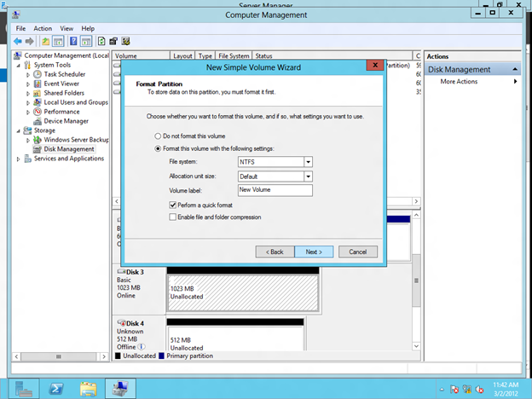Open the File system dropdown
532x399 pixels.
coord(308,162)
